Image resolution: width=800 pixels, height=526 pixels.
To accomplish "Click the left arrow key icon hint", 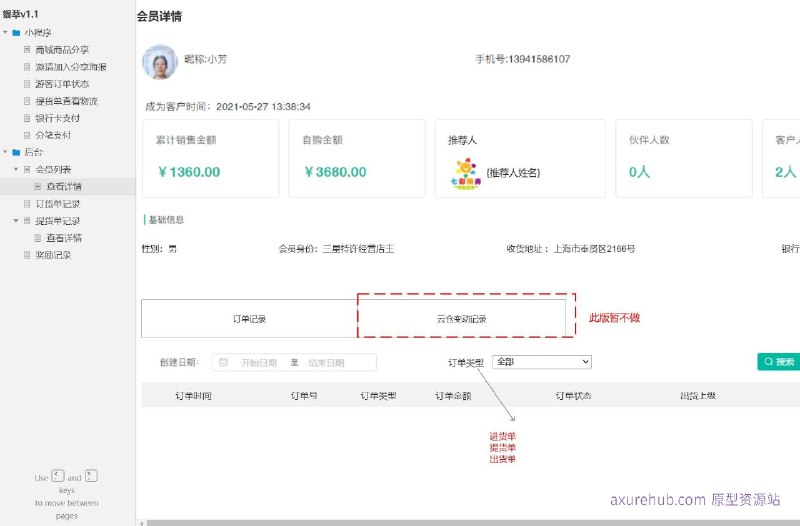I will [x=58, y=476].
